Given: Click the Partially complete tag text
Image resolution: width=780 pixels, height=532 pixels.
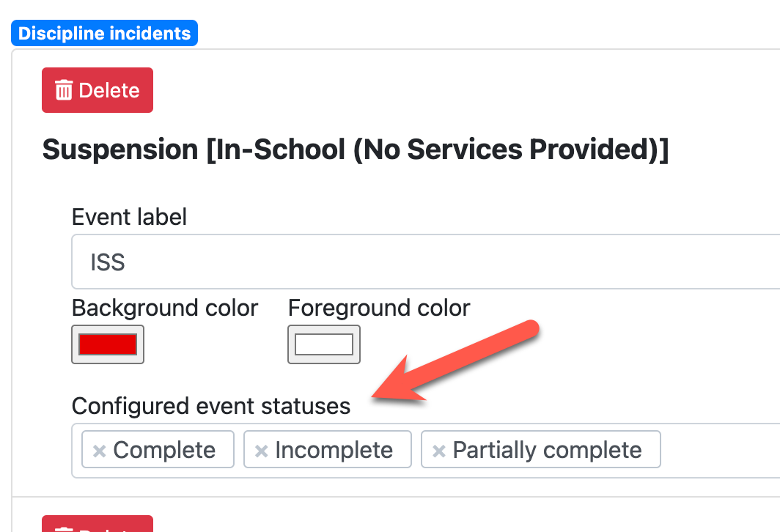Looking at the screenshot, I should [x=547, y=450].
